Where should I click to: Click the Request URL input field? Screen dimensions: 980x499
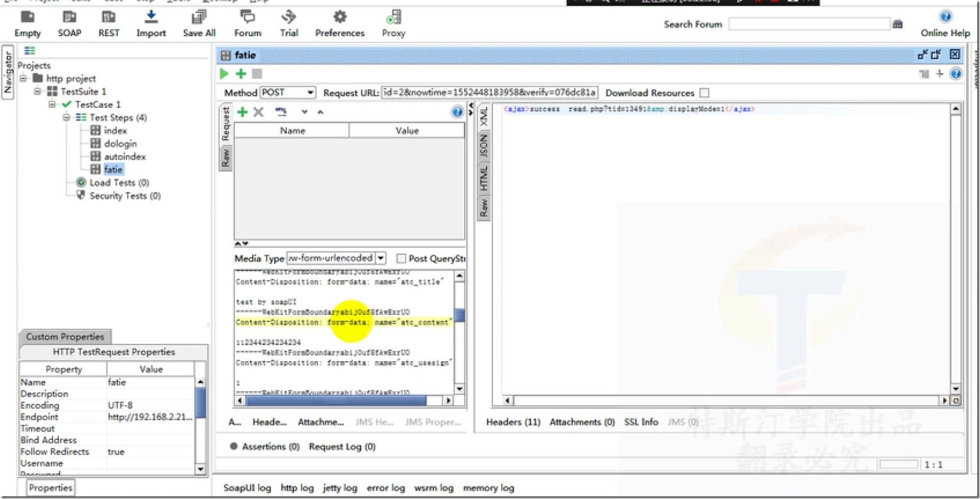[490, 93]
